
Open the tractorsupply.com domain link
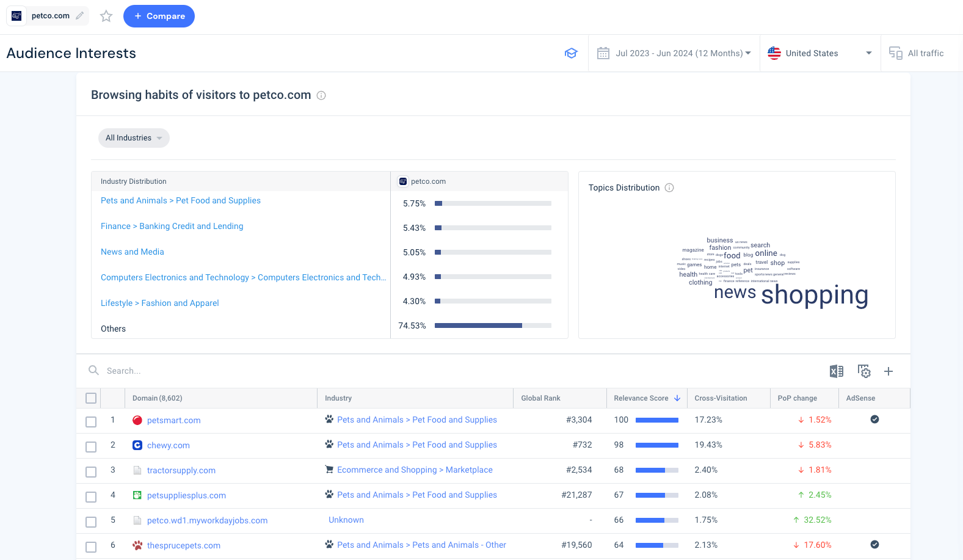[181, 470]
